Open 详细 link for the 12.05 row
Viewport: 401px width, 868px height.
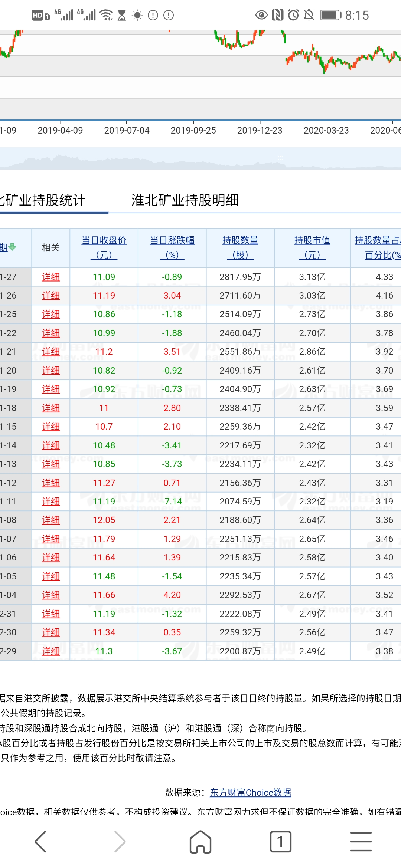[x=51, y=520]
